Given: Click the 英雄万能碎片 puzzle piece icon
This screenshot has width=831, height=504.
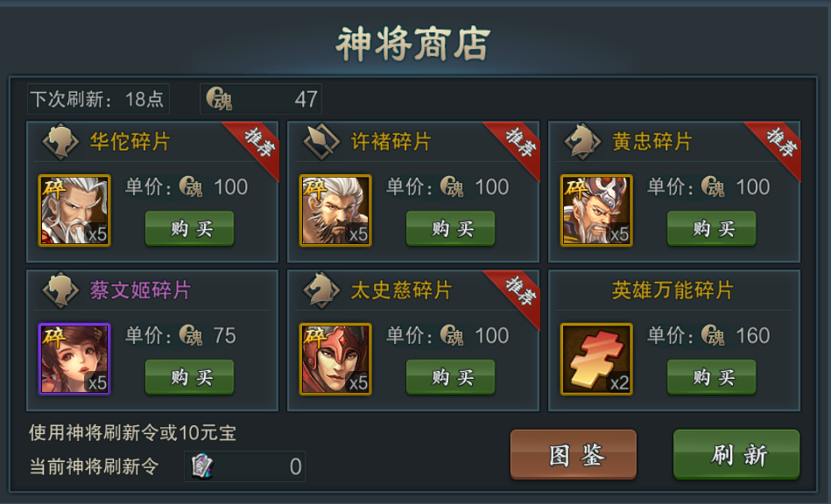Looking at the screenshot, I should (596, 359).
